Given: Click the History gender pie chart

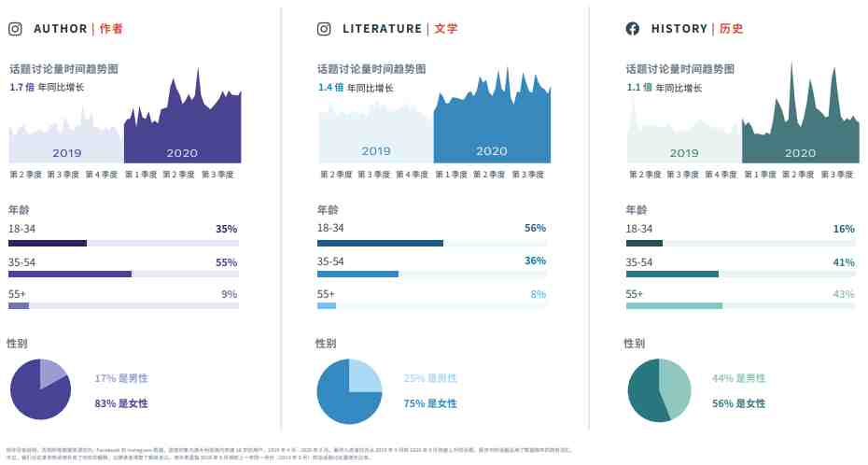Looking at the screenshot, I should [x=659, y=390].
